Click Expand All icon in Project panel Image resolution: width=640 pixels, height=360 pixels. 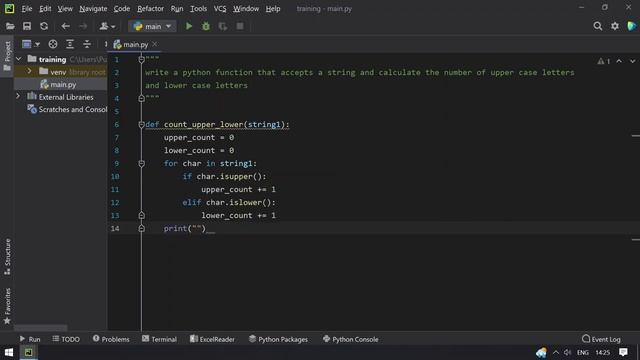(70, 44)
